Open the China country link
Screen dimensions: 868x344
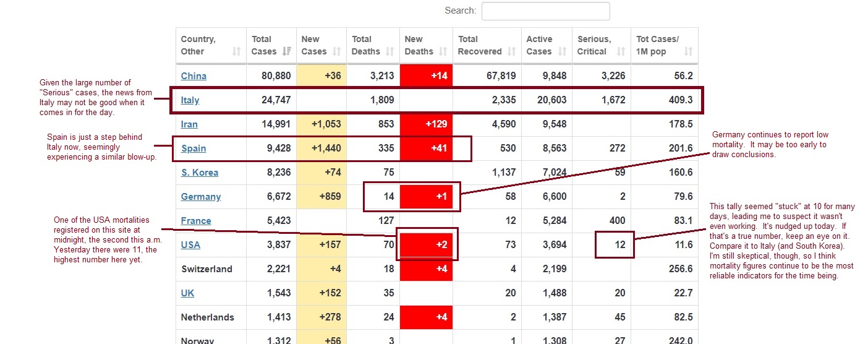(194, 76)
